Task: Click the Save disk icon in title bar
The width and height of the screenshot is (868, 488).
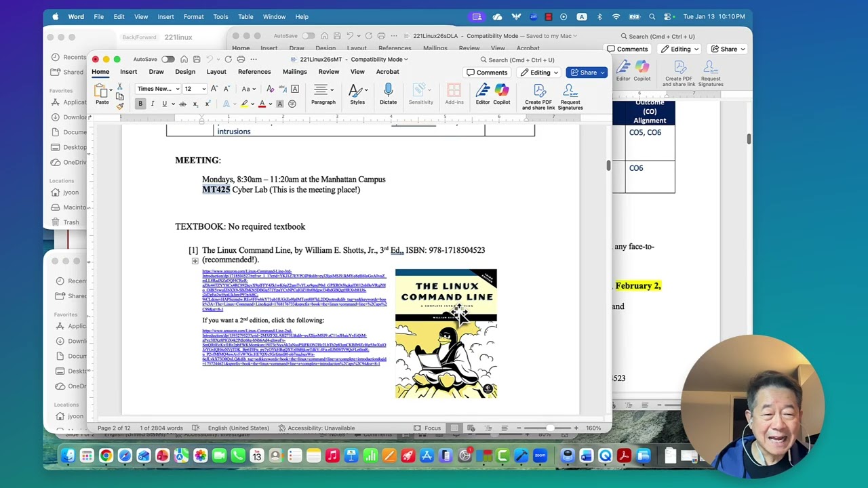Action: point(197,60)
